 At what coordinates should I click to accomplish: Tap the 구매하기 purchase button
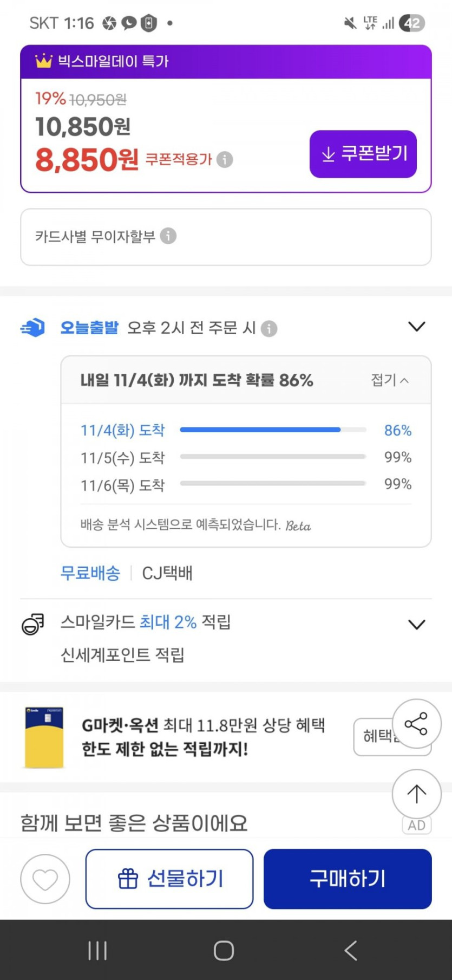tap(348, 879)
